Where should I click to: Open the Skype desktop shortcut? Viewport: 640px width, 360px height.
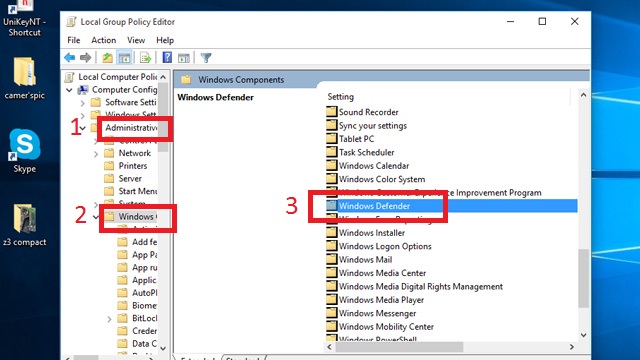tap(24, 151)
